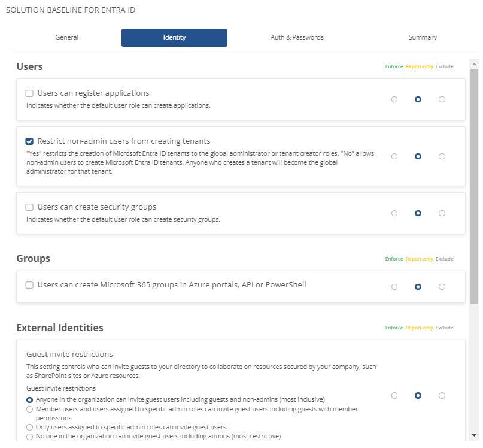Switch to the General tab
Screen dimensions: 483x448
pyautogui.click(x=67, y=37)
